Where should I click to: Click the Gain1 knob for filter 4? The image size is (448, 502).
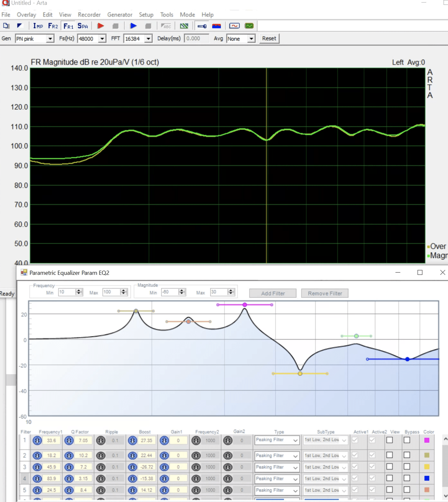164,479
